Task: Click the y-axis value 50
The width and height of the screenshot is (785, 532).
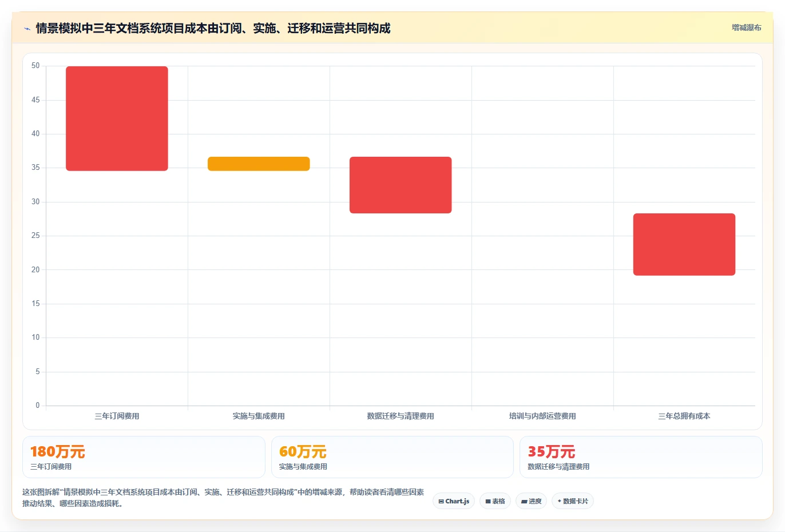Action: [35, 66]
